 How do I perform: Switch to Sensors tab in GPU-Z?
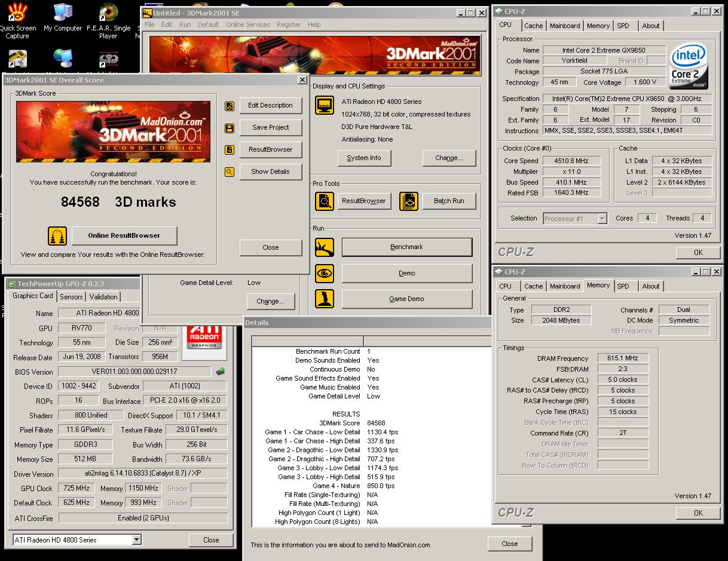(x=71, y=297)
